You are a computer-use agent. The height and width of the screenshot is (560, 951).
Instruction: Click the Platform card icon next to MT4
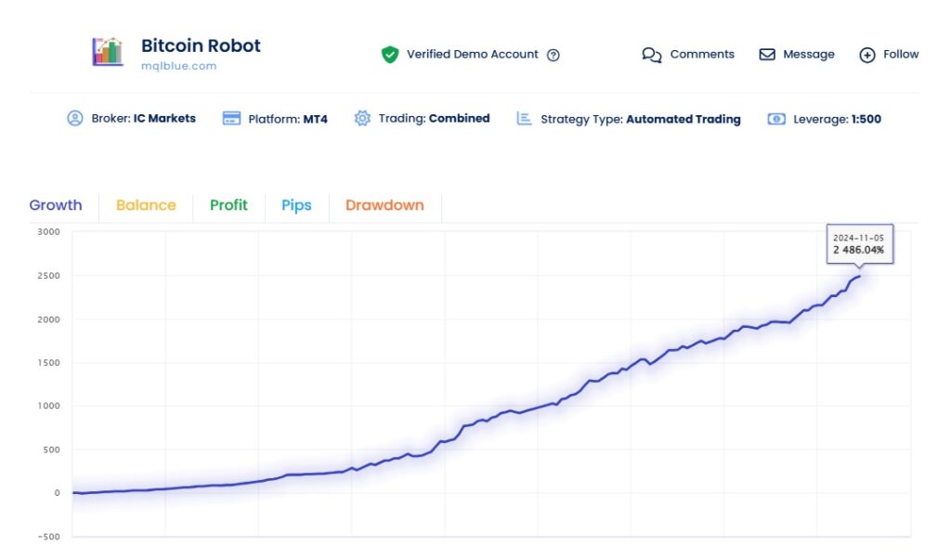click(x=230, y=119)
